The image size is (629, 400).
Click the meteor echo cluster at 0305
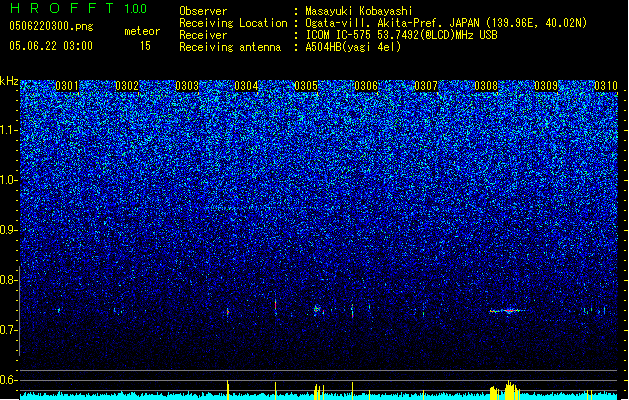(x=319, y=310)
